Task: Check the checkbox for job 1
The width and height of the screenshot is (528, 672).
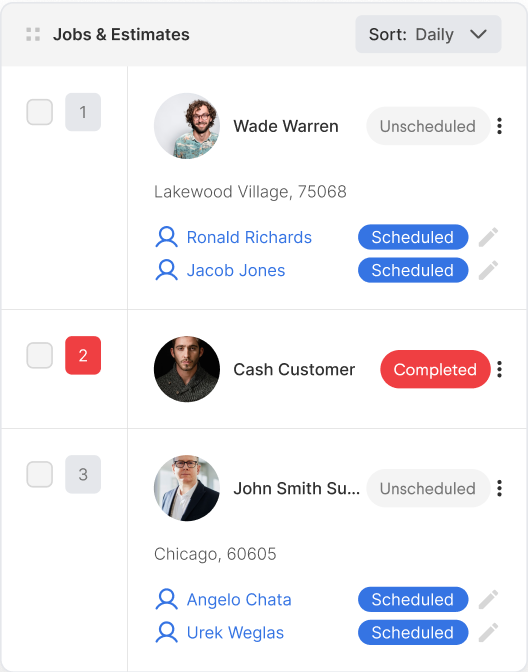Action: (39, 112)
